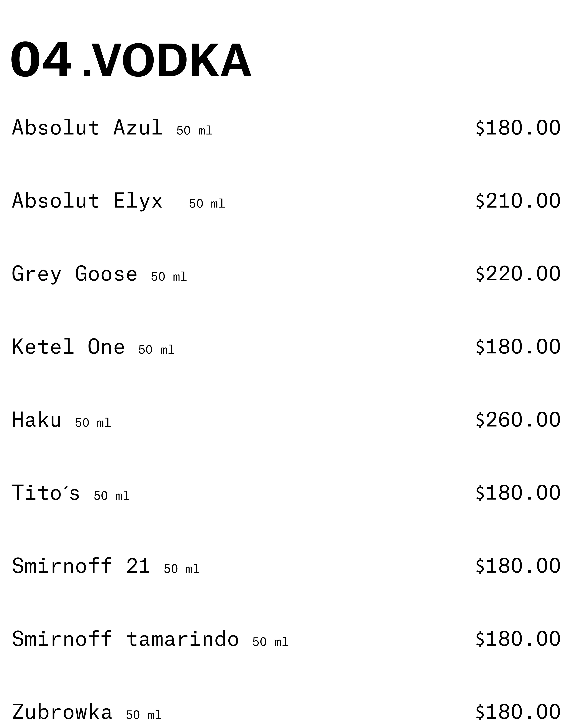The height and width of the screenshot is (728, 571).
Task: Click the Haku $260.00 price
Action: [x=518, y=420]
